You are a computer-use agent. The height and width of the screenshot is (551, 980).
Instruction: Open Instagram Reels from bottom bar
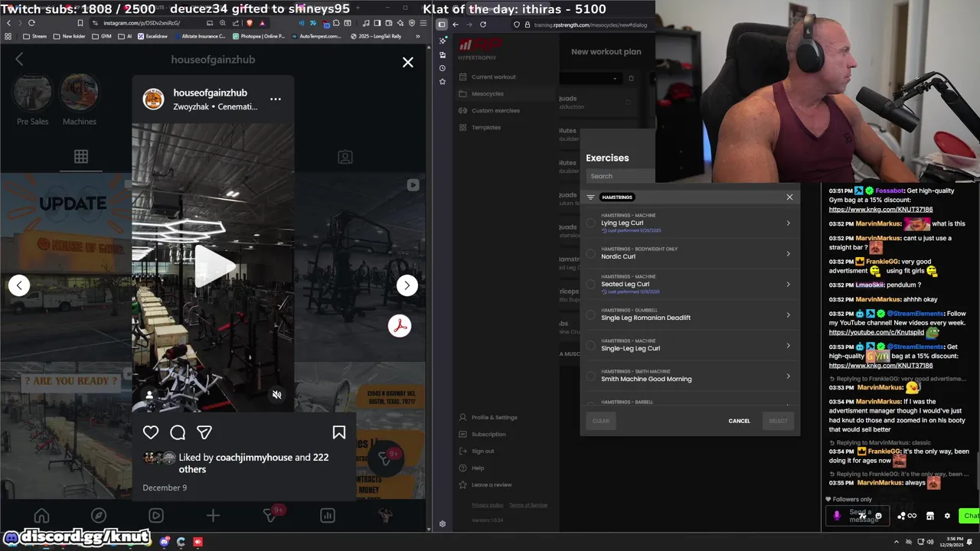pos(156,516)
